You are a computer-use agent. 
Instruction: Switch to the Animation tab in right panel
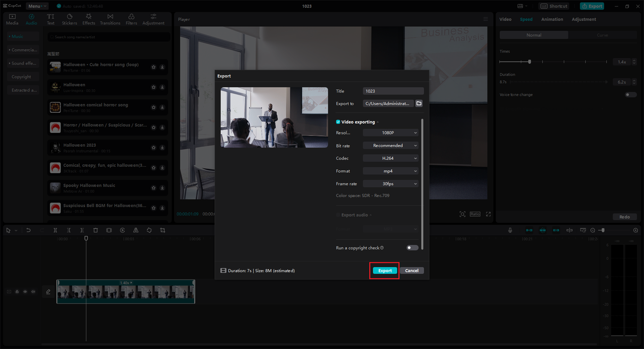coord(552,19)
